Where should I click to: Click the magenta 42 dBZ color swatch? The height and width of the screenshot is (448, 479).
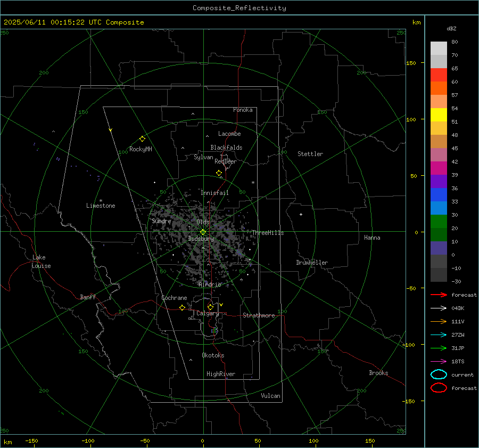(x=439, y=168)
